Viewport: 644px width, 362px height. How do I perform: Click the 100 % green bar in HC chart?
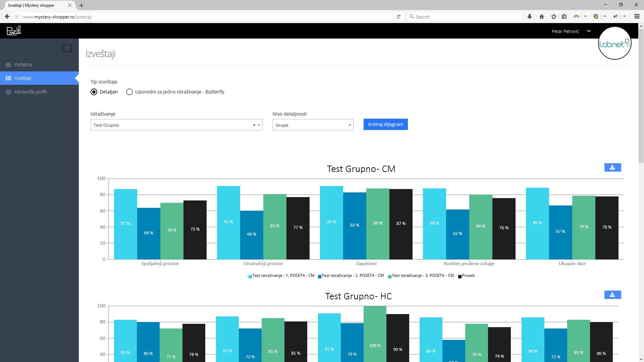pyautogui.click(x=375, y=334)
